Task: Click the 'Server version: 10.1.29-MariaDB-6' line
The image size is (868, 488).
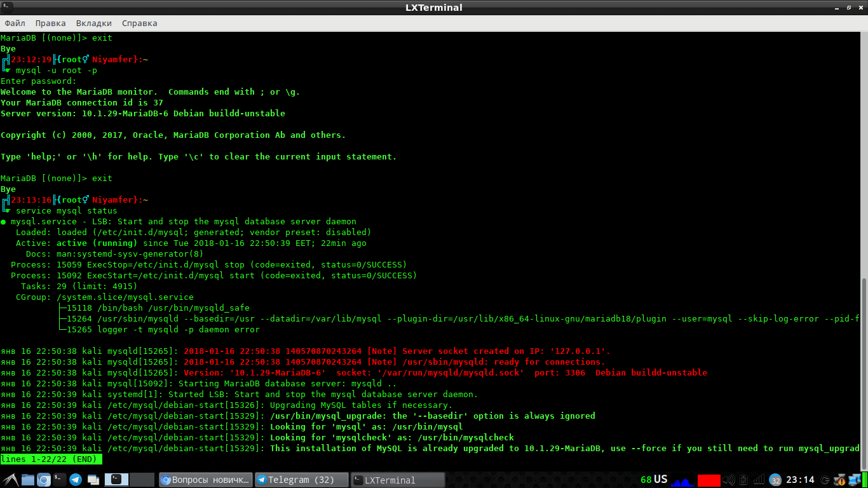Action: coord(143,114)
